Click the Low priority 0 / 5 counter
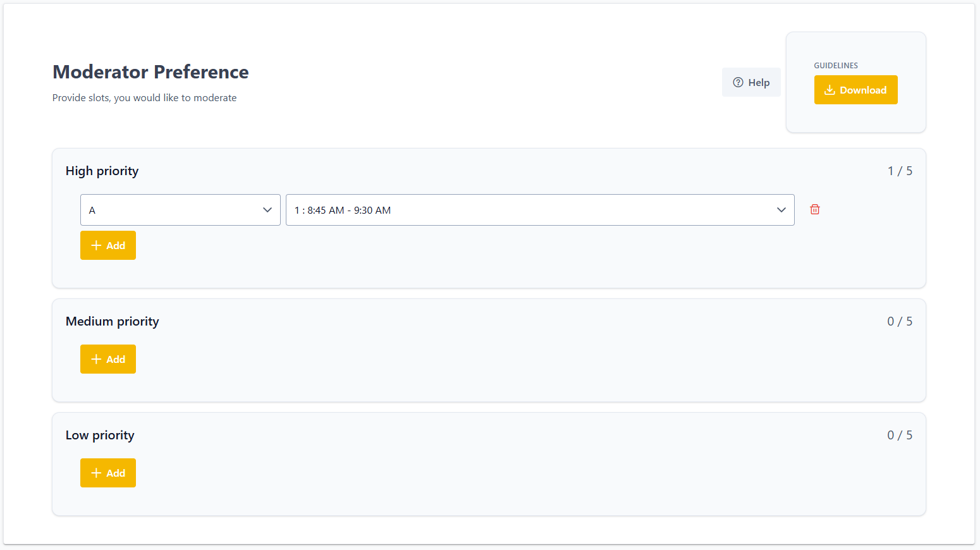This screenshot has width=980, height=550. point(900,435)
